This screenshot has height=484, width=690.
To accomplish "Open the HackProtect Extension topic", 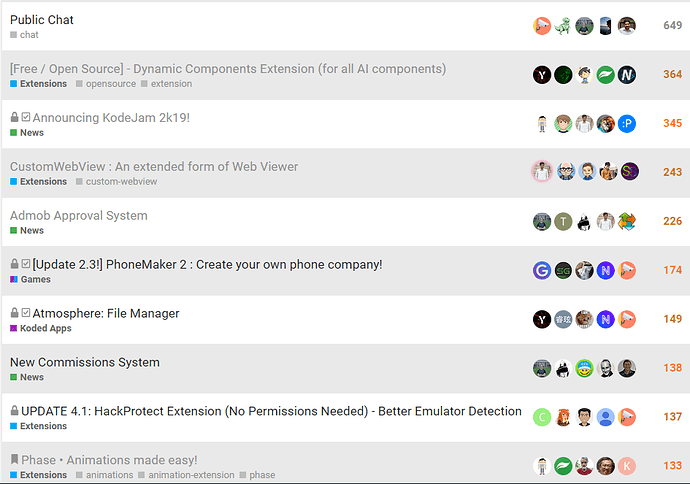I will [271, 411].
